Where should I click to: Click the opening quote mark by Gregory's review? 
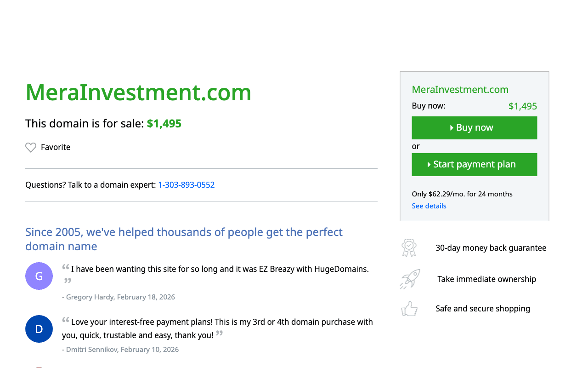click(65, 268)
